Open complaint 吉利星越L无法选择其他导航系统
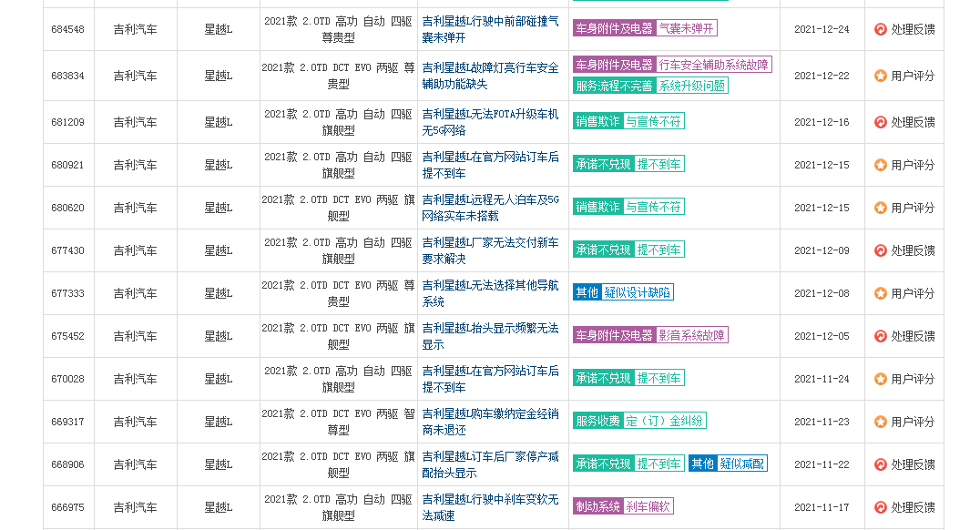The width and height of the screenshot is (980, 530). pyautogui.click(x=491, y=293)
